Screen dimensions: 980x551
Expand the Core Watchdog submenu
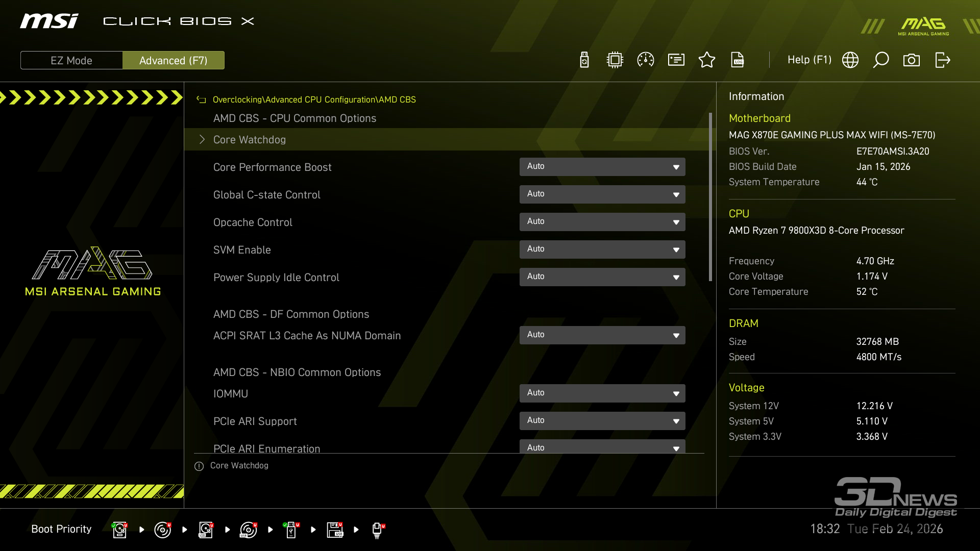tap(250, 140)
